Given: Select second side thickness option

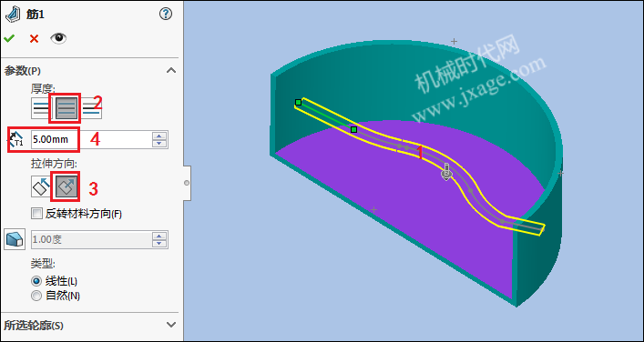Looking at the screenshot, I should 92,108.
